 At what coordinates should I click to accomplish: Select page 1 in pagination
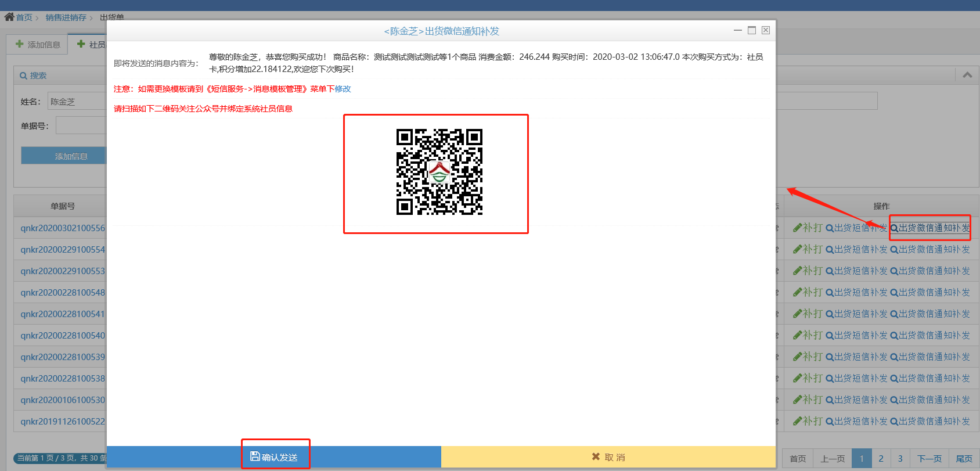[862, 458]
